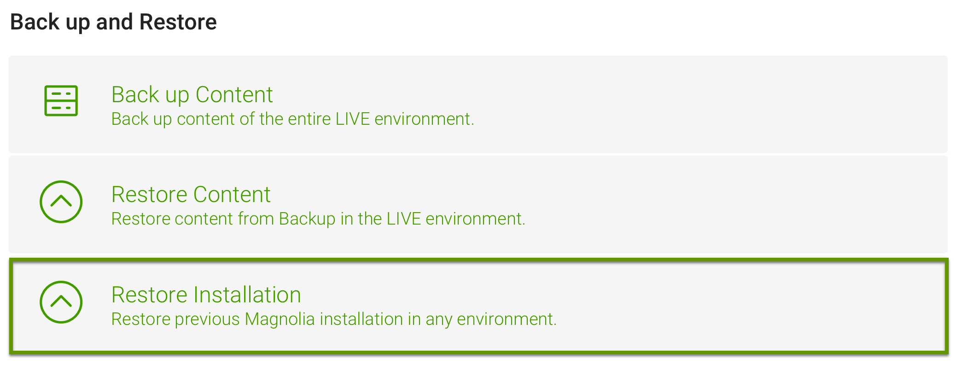Choose the highlighted Restore Installation card
Viewport: 980px width, 370px height.
(x=478, y=306)
